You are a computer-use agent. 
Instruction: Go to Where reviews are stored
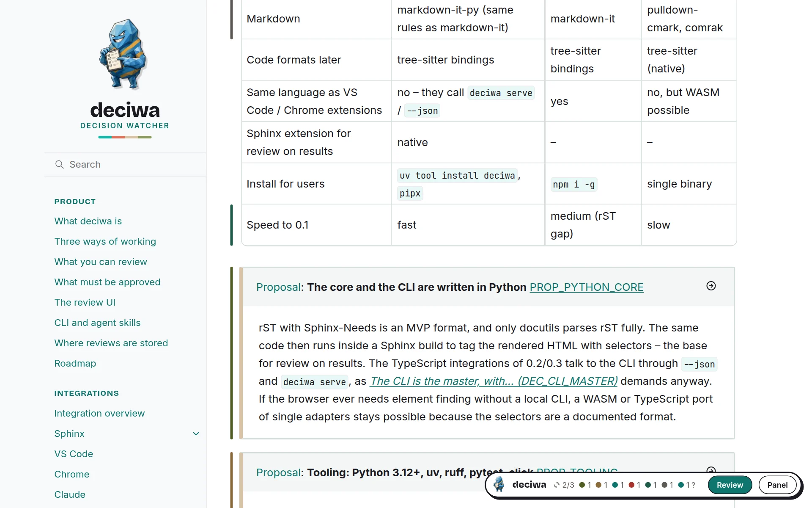pos(111,343)
